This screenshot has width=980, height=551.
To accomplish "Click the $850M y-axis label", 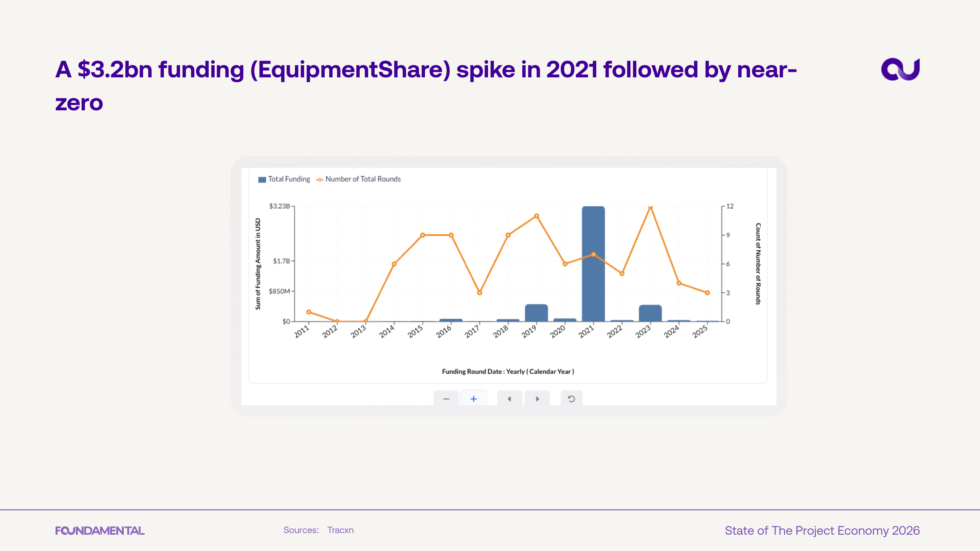I will [279, 291].
